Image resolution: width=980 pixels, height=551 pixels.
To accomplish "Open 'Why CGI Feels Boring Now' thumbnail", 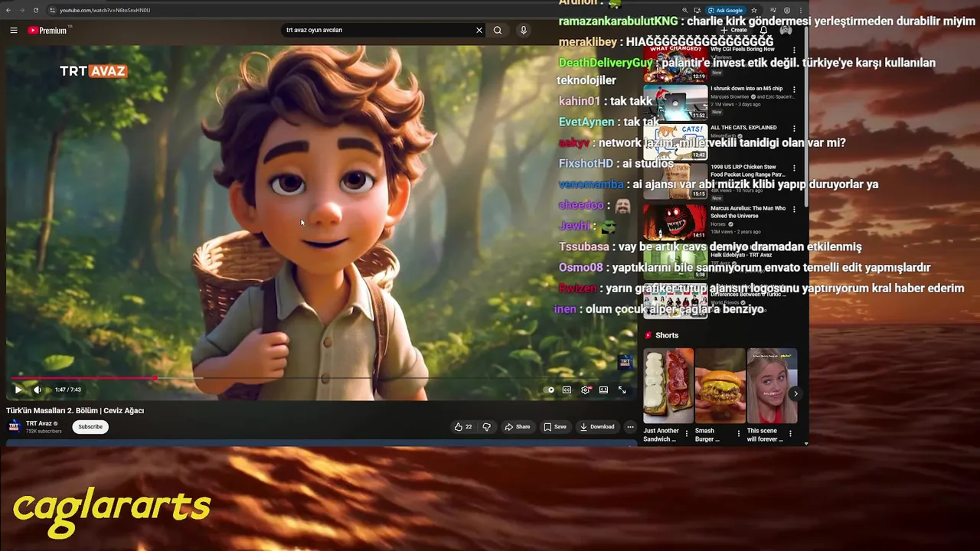I will 675,64.
